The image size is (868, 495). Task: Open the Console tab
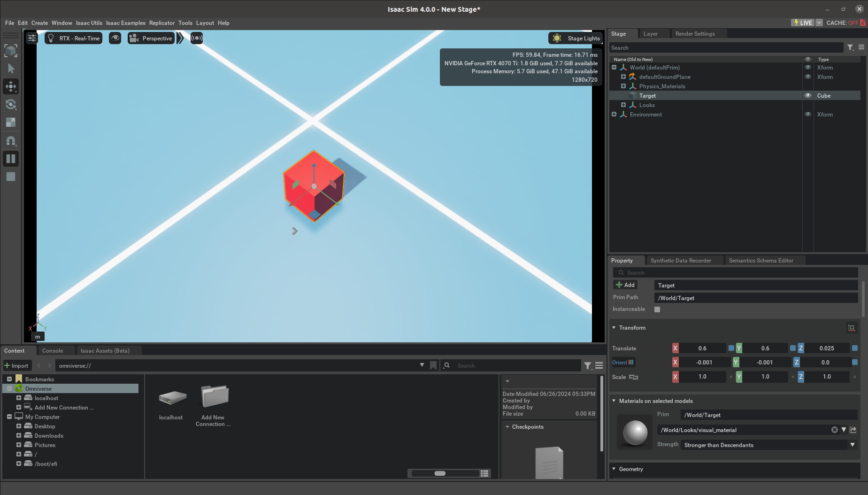coord(53,351)
